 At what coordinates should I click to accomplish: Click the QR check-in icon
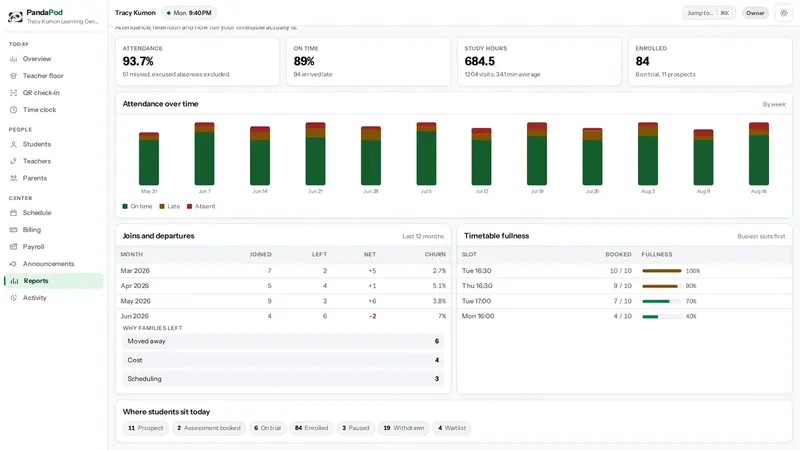click(x=13, y=93)
